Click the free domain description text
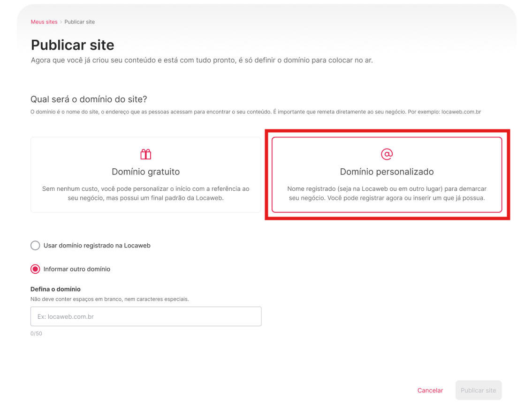This screenshot has height=413, width=532. (145, 194)
